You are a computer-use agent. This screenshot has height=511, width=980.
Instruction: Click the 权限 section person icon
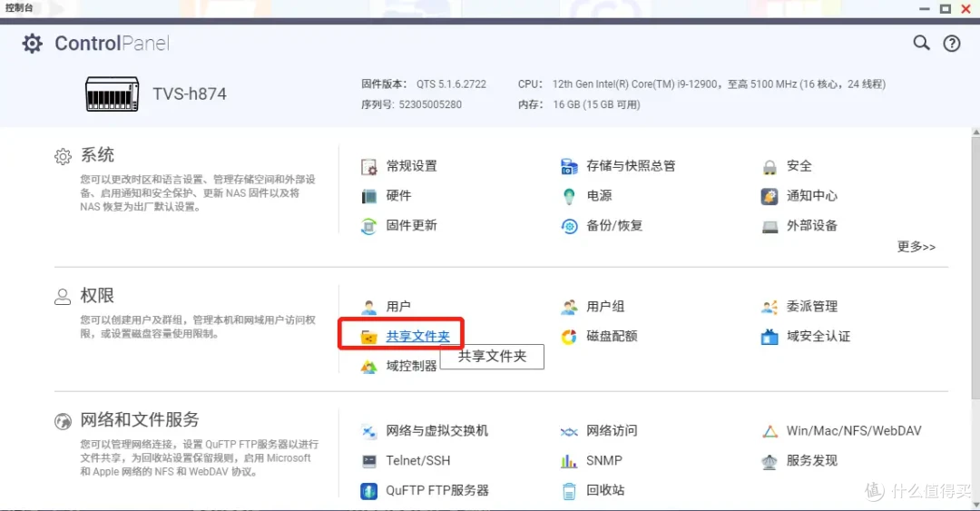click(x=63, y=297)
